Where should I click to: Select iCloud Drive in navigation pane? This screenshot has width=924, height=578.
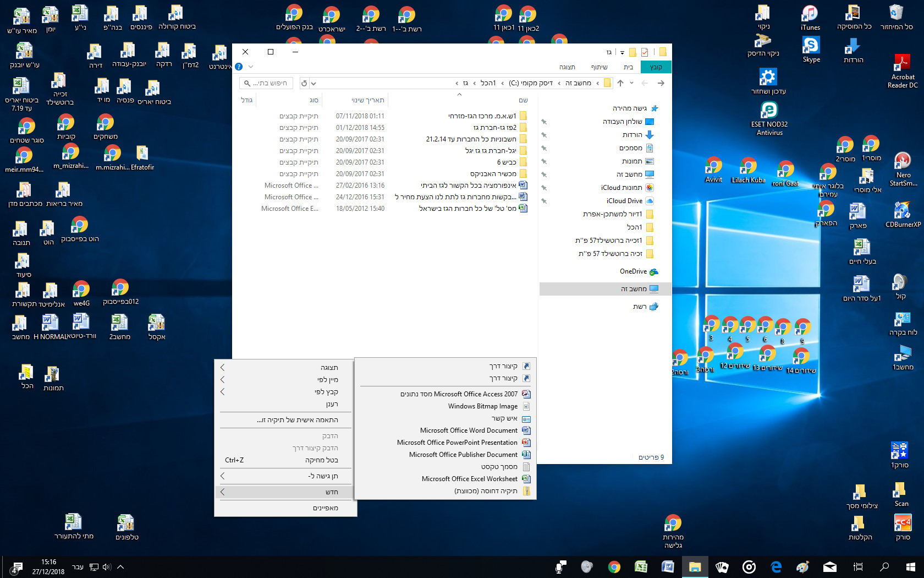[624, 201]
